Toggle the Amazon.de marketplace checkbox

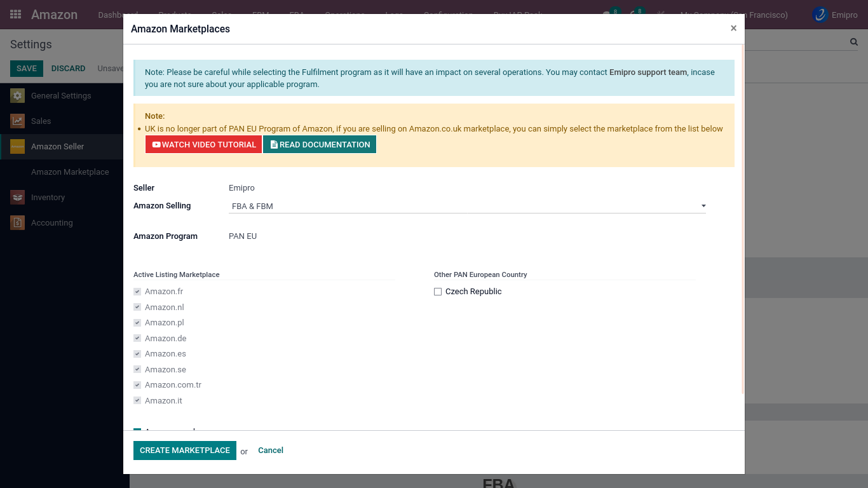[137, 339]
